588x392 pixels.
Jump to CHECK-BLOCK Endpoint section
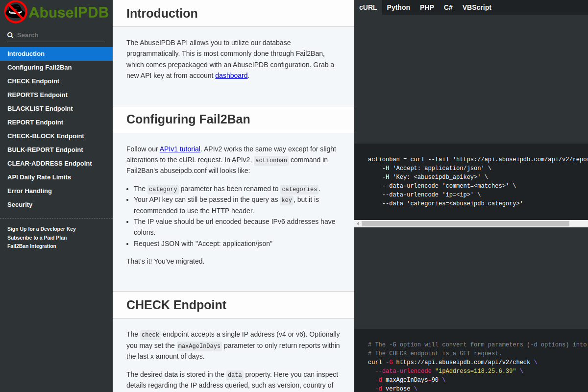56,136
